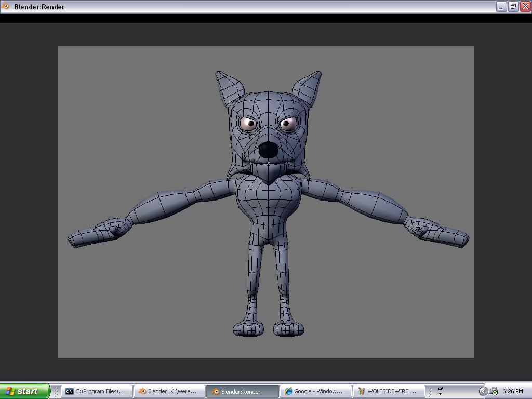The height and width of the screenshot is (399, 532).
Task: Close the Blender:Render window
Action: [x=525, y=6]
